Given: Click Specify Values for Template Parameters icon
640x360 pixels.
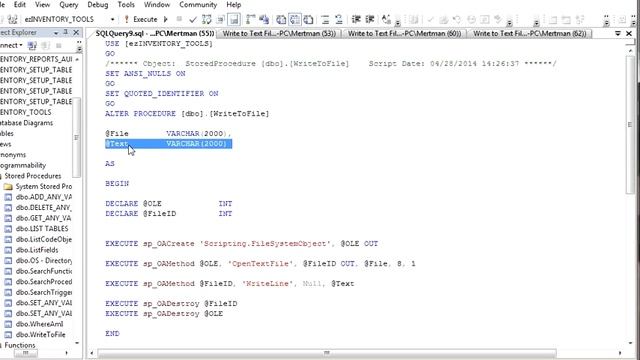Looking at the screenshot, I should tap(386, 19).
